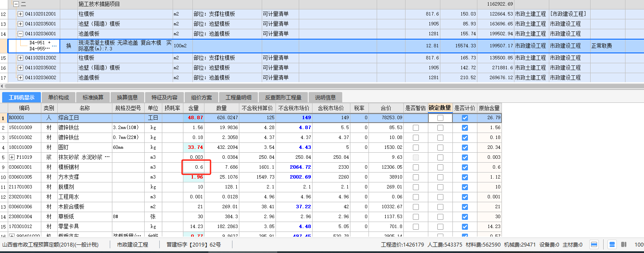This screenshot has width=644, height=253.
Task: Click total 1162922.69 in 施工技术措施项目 row
Action: pos(495,4)
